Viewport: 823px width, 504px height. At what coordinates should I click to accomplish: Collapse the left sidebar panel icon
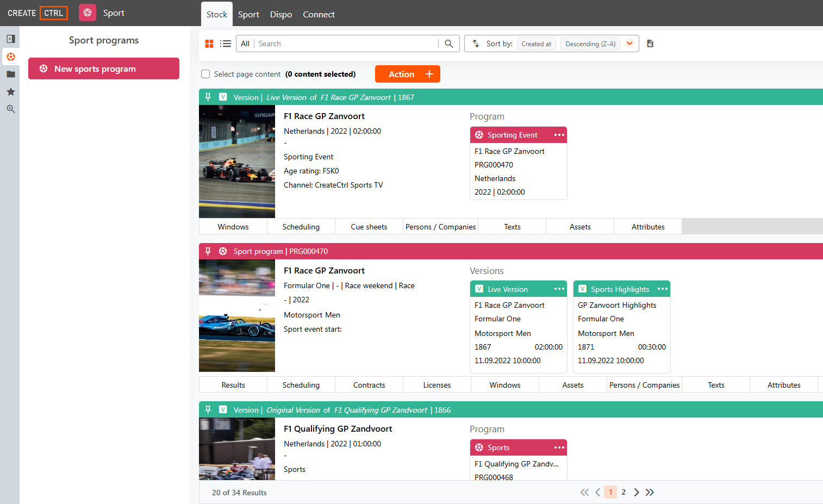pyautogui.click(x=10, y=39)
